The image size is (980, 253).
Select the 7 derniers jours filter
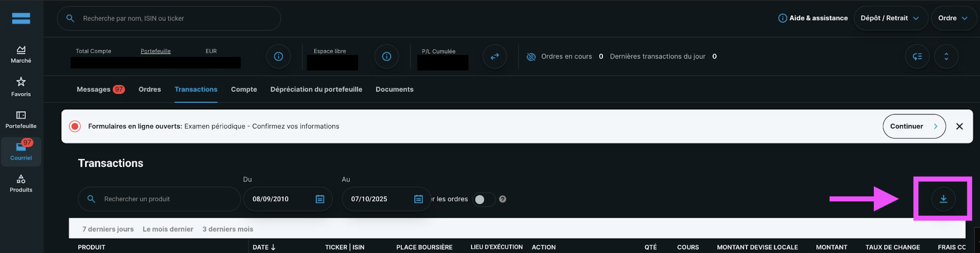(108, 229)
